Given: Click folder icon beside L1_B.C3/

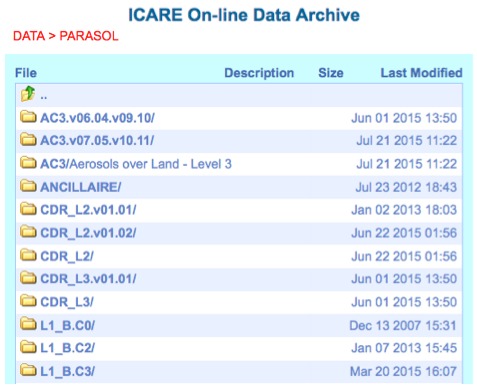Looking at the screenshot, I should click(28, 370).
